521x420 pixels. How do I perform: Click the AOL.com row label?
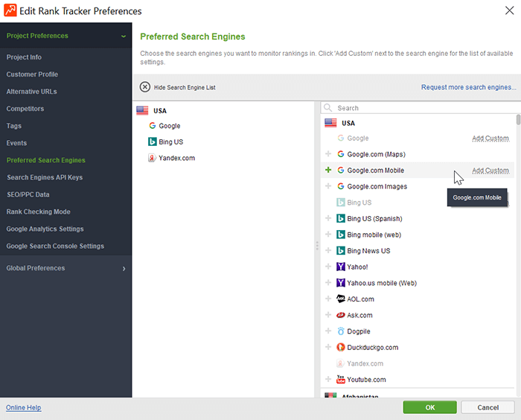coord(360,299)
